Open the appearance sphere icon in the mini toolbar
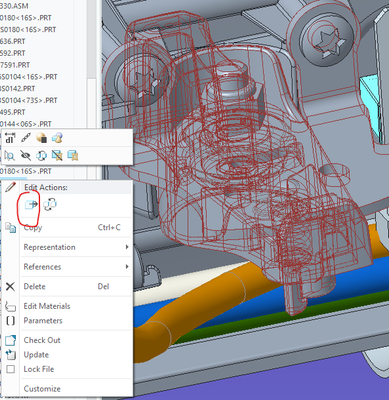The image size is (389, 400). point(42,138)
